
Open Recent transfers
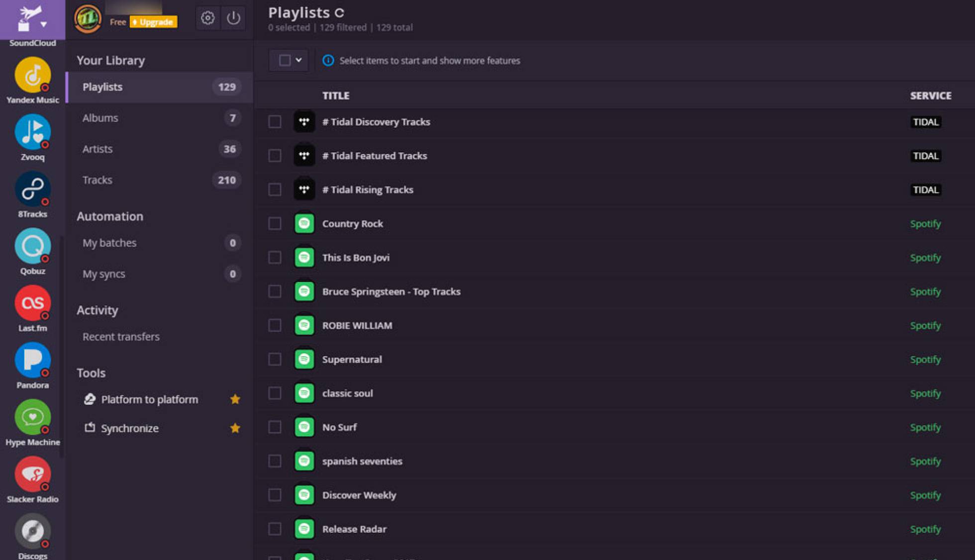[121, 337]
